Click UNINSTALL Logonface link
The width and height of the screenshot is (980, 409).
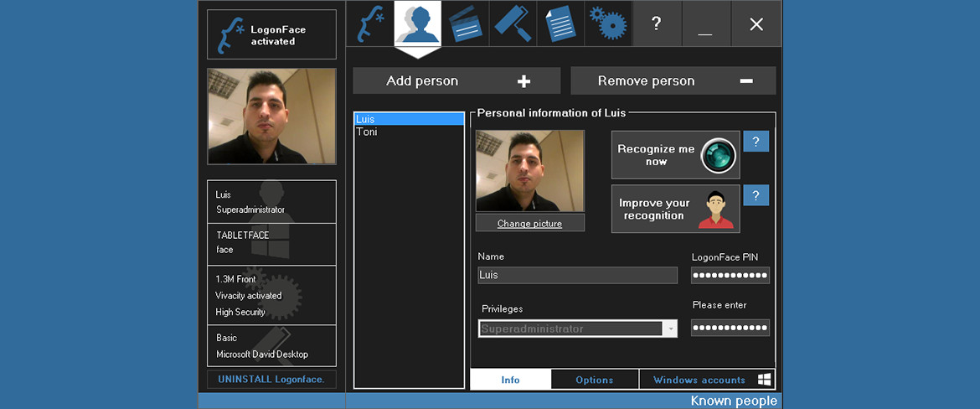(271, 379)
